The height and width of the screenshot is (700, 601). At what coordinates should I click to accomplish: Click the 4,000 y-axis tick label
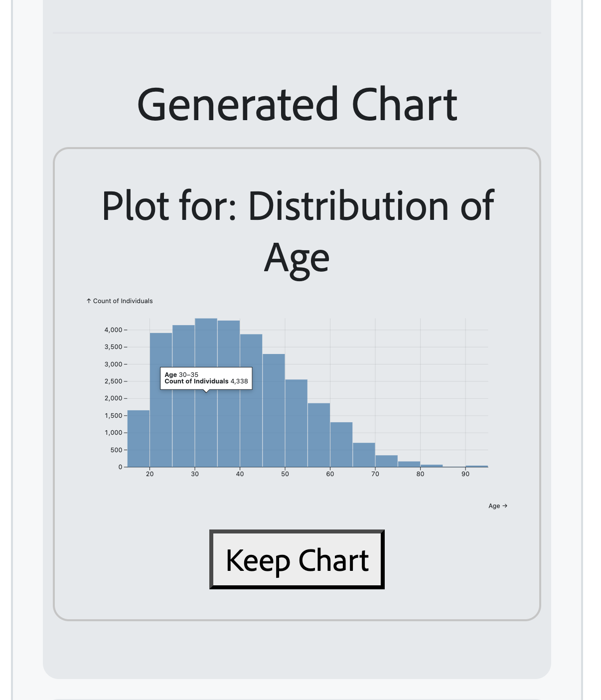(113, 330)
